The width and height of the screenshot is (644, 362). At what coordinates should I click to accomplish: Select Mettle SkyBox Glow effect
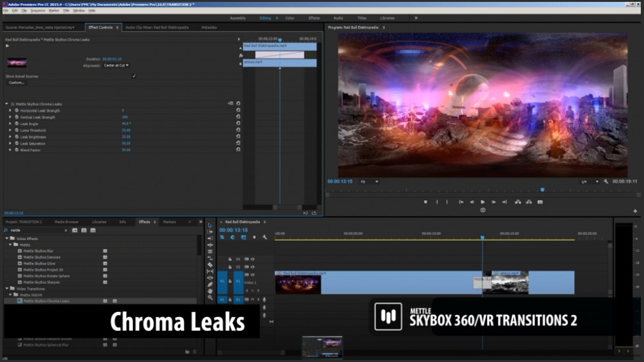39,264
